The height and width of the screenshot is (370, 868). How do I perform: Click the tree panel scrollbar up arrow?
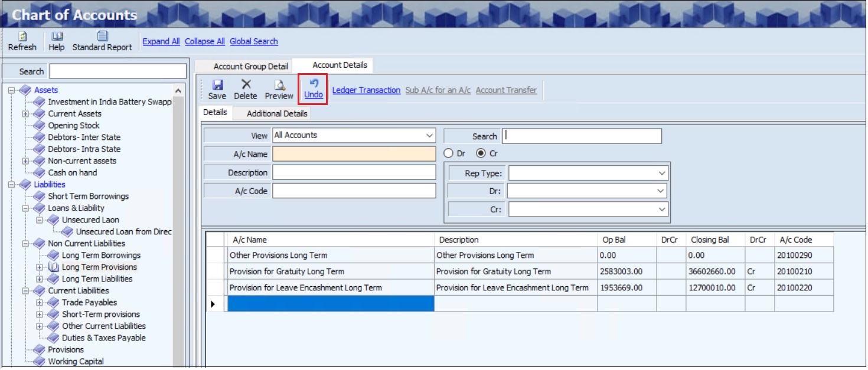pos(179,91)
